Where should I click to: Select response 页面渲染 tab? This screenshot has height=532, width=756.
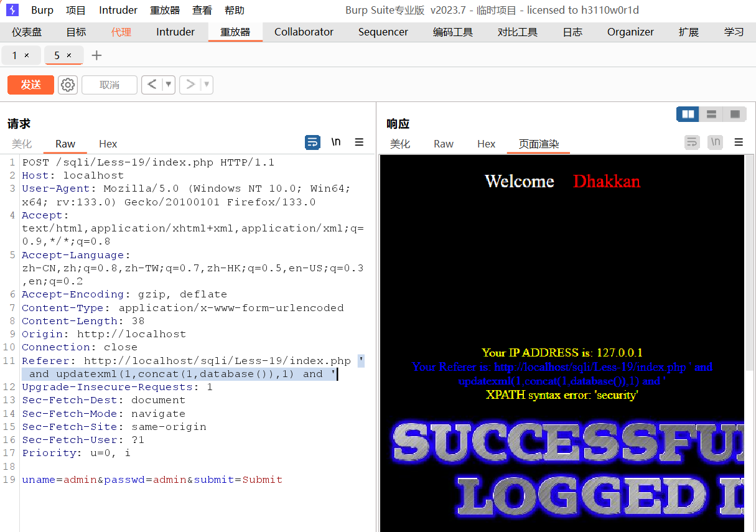[539, 144]
